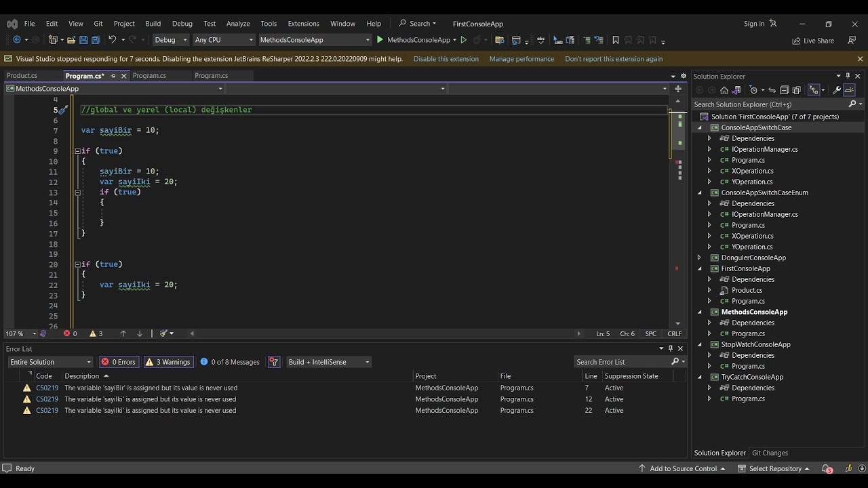Open the MethodsConsoleApp startup project dropdown
Image resolution: width=868 pixels, height=488 pixels.
click(x=315, y=40)
